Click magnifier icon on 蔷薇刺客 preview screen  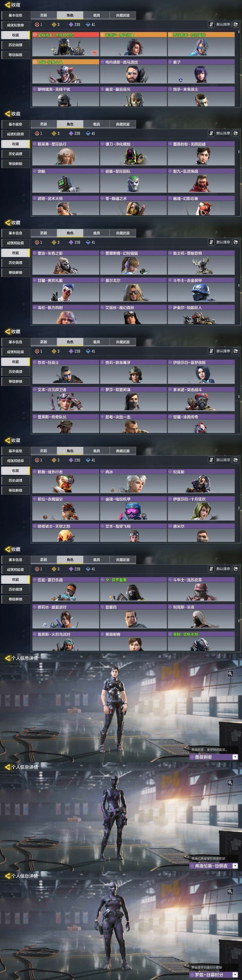point(230,673)
